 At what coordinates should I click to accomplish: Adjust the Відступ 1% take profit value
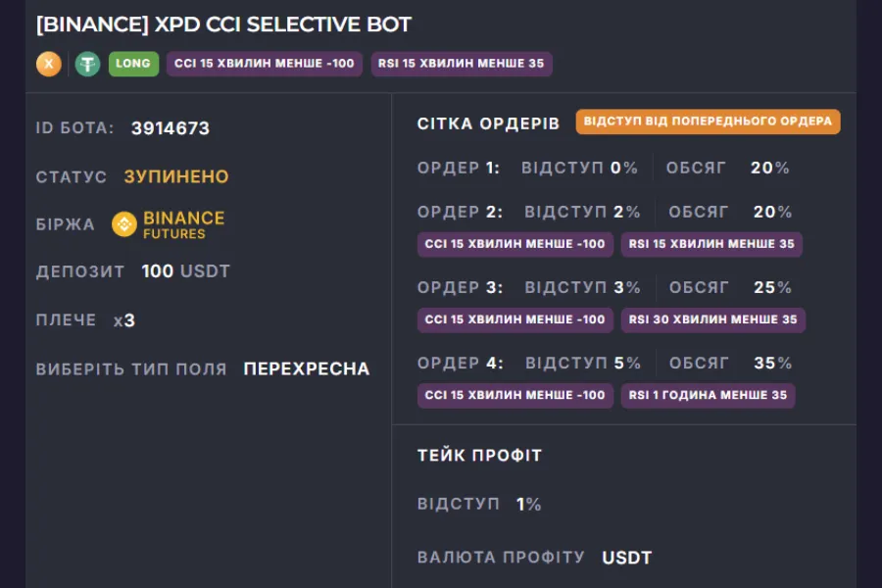528,503
